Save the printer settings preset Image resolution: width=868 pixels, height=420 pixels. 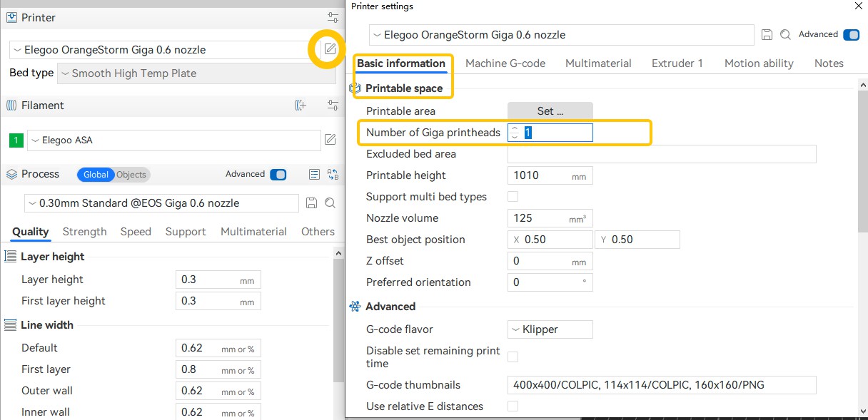tap(767, 34)
